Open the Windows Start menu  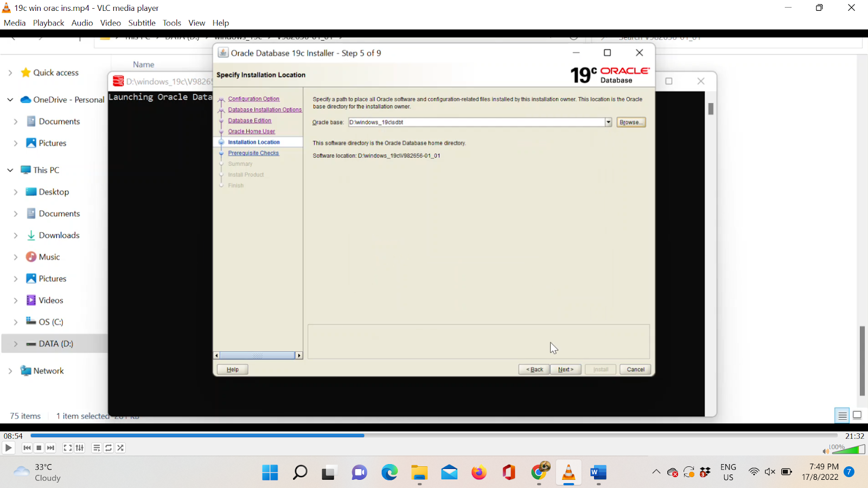(x=270, y=472)
